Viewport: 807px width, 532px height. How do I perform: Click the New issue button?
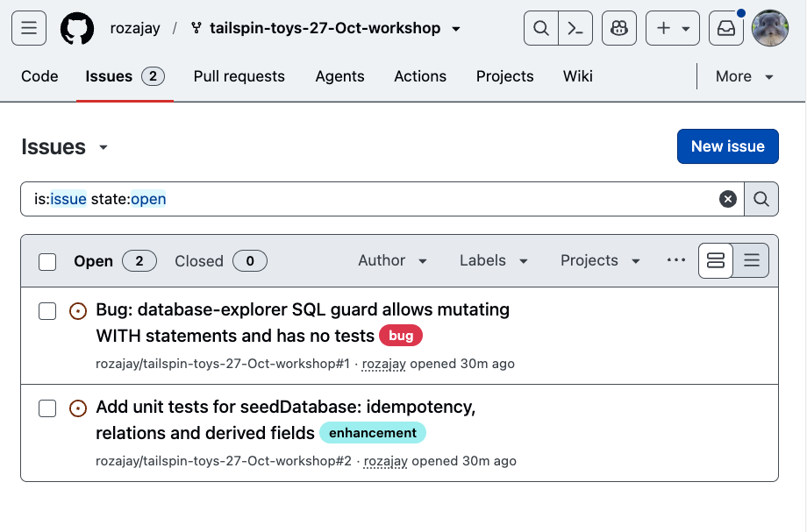coord(728,146)
